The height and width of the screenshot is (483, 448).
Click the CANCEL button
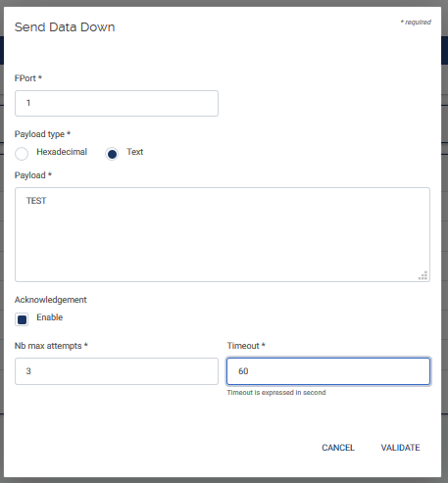coord(338,448)
